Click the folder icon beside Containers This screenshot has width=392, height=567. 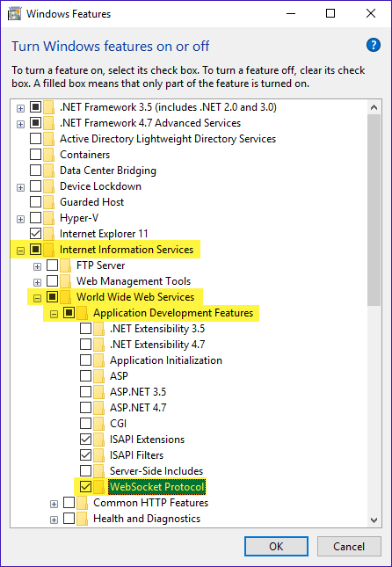coord(49,155)
